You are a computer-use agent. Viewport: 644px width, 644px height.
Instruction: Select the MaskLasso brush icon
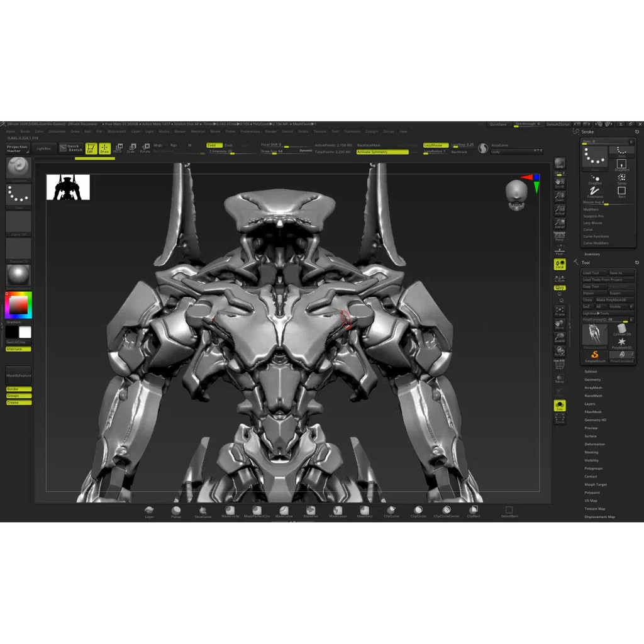click(x=338, y=511)
